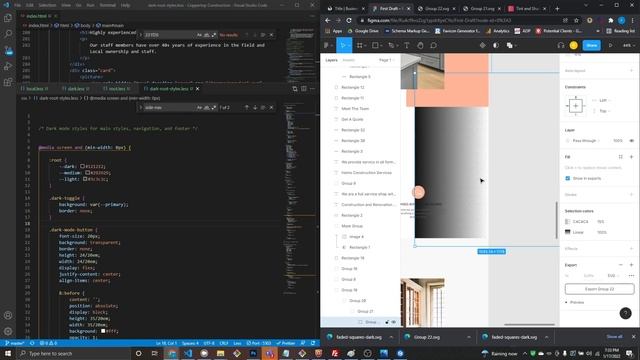Click Figma Use as mask icon

496,45
